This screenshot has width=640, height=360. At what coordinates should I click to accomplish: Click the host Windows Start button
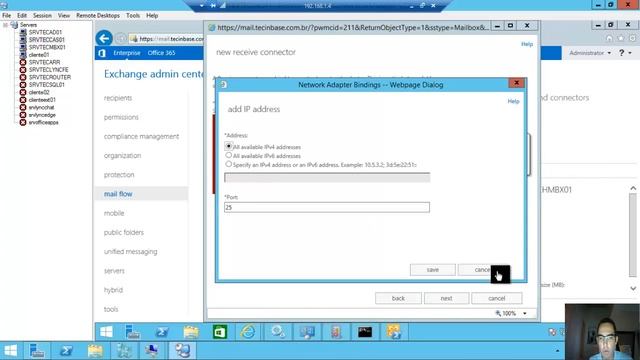pos(10,351)
